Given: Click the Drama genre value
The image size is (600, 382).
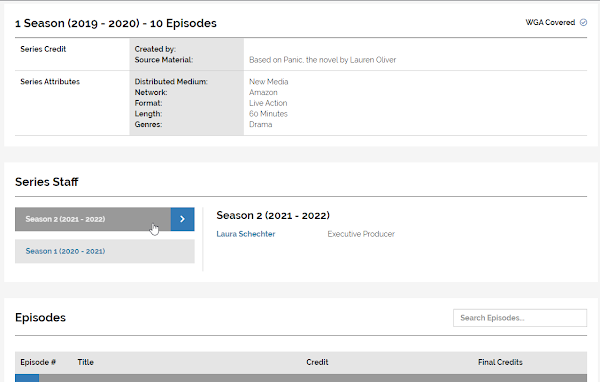Looking at the screenshot, I should pyautogui.click(x=261, y=124).
